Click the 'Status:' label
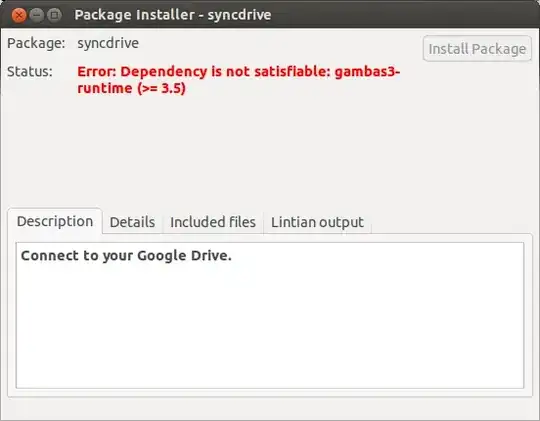Screen dimensions: 540x421 click(x=30, y=72)
